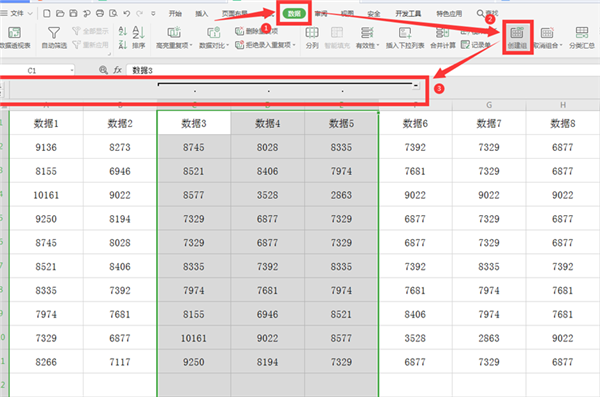
Task: Open the name box dropdown arrow
Action: coord(72,70)
